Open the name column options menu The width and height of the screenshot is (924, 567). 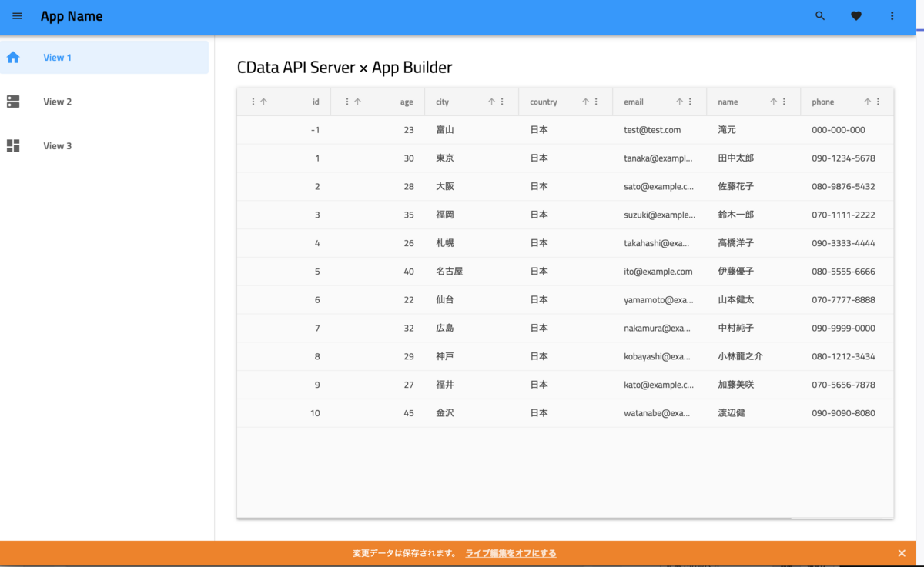[784, 102]
